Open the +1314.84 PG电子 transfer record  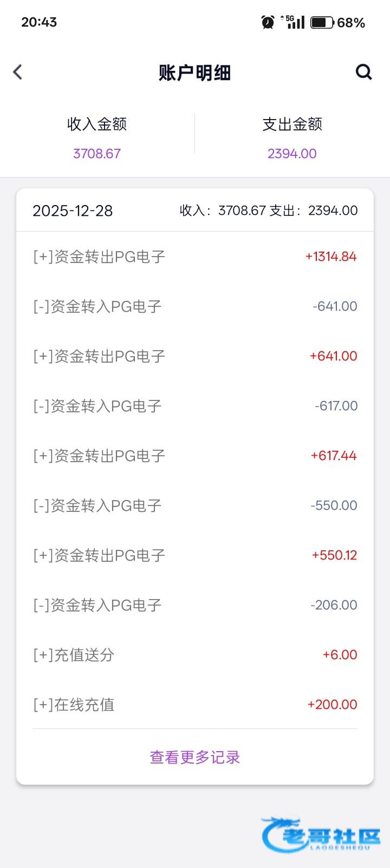[195, 257]
